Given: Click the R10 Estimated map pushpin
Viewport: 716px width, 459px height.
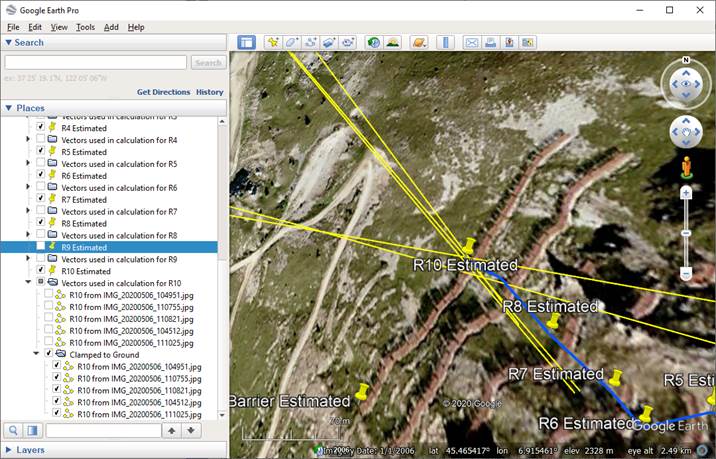Looking at the screenshot, I should point(469,246).
